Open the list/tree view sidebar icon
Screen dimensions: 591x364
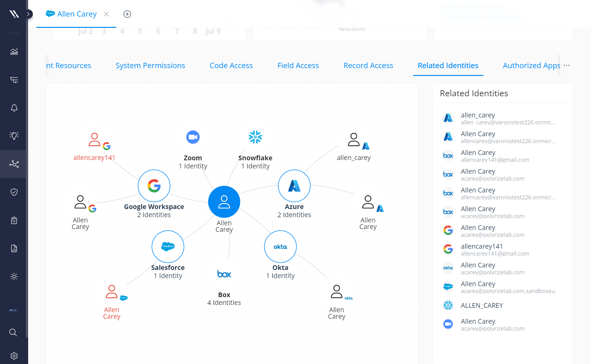pyautogui.click(x=14, y=80)
